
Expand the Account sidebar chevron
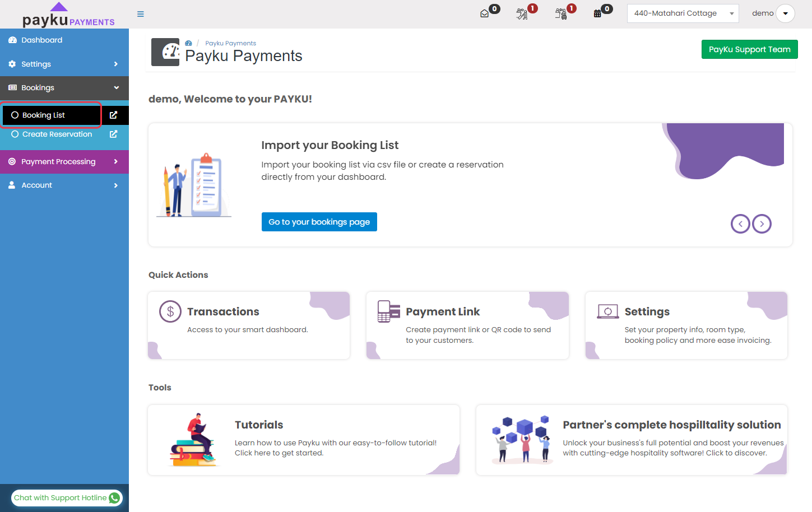pyautogui.click(x=116, y=185)
